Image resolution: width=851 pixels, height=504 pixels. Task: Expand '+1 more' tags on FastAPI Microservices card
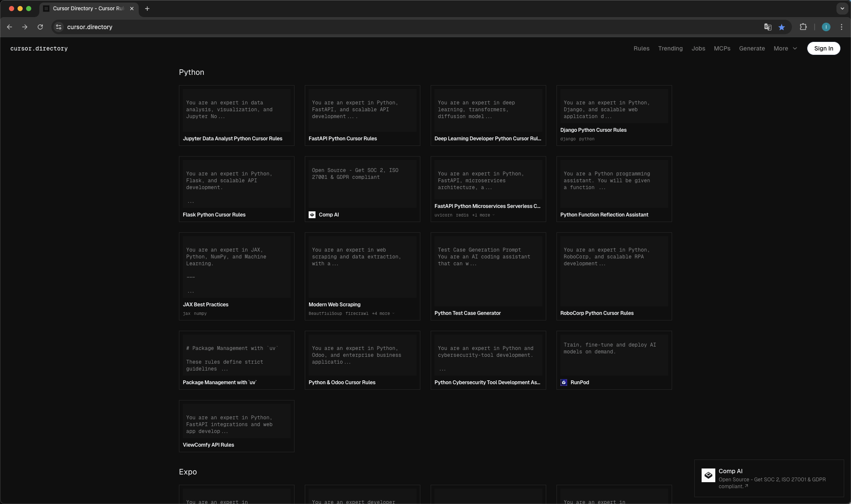coord(483,215)
